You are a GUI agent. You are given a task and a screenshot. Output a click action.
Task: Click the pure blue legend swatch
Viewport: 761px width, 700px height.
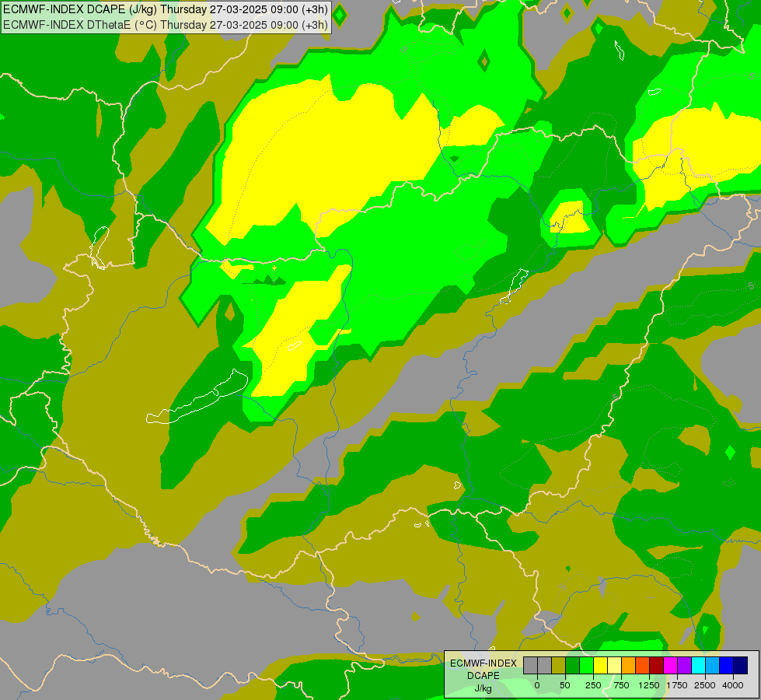(x=727, y=666)
